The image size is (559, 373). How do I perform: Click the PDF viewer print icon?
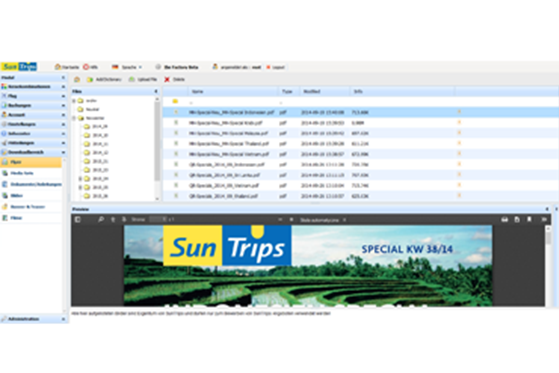coord(504,219)
